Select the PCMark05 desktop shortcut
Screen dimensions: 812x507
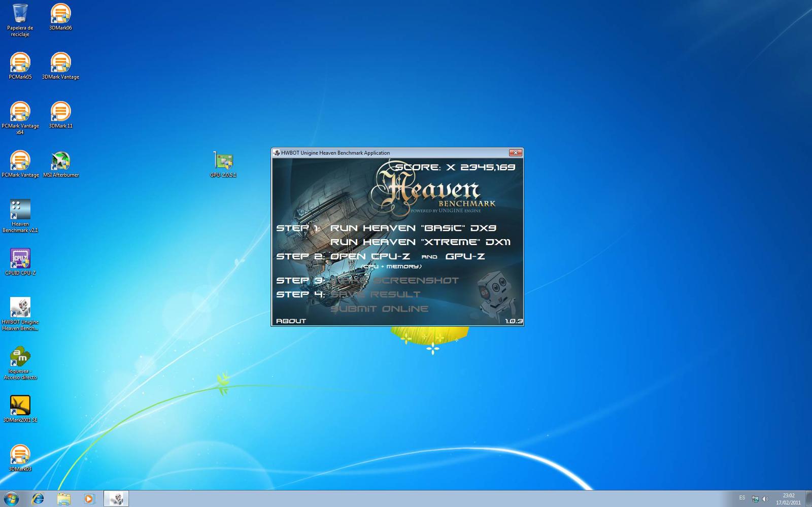pos(20,66)
